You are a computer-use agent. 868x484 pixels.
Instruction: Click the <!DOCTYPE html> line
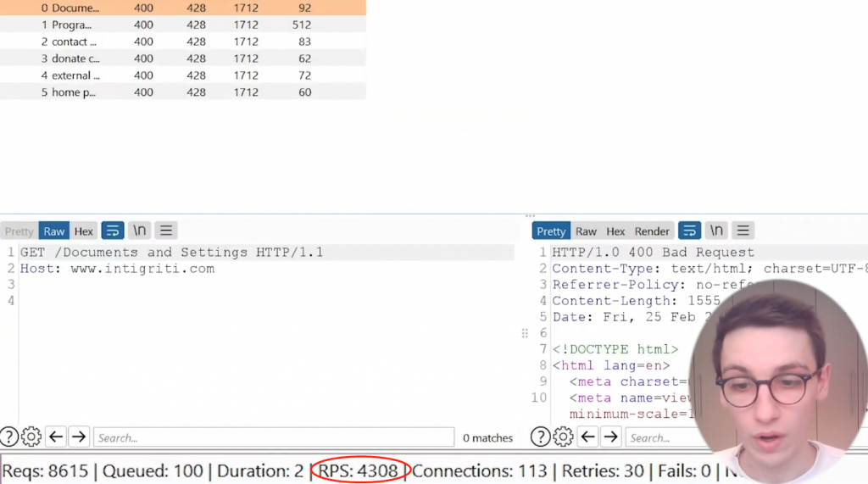click(x=615, y=349)
